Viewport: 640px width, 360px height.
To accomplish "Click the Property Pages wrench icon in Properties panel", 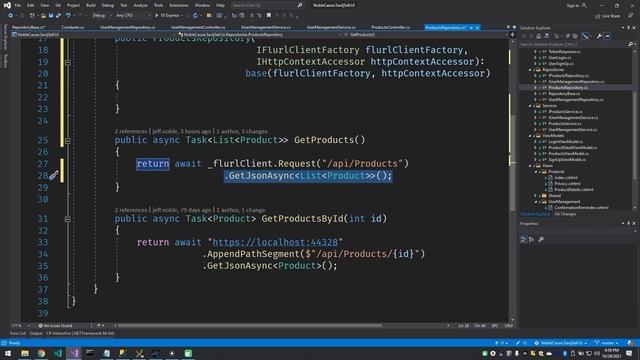I will click(541, 240).
